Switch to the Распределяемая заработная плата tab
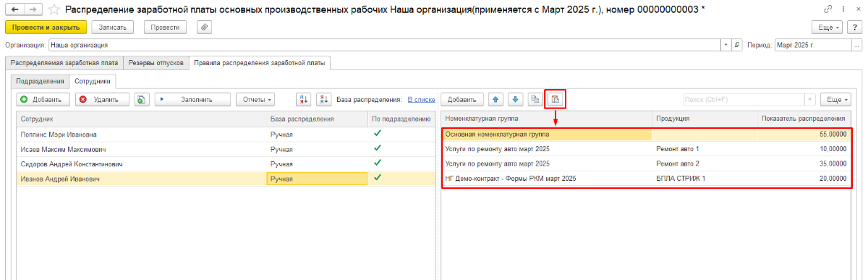 tap(64, 63)
